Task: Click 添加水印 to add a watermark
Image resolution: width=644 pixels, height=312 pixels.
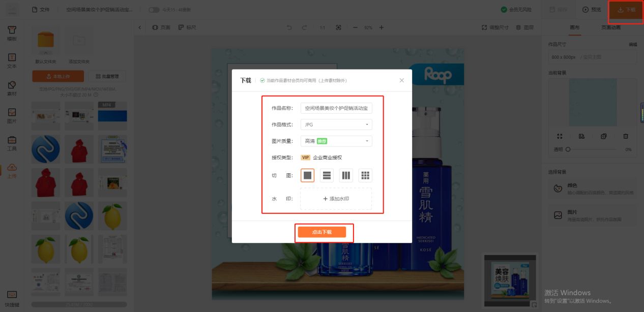Action: 336,199
